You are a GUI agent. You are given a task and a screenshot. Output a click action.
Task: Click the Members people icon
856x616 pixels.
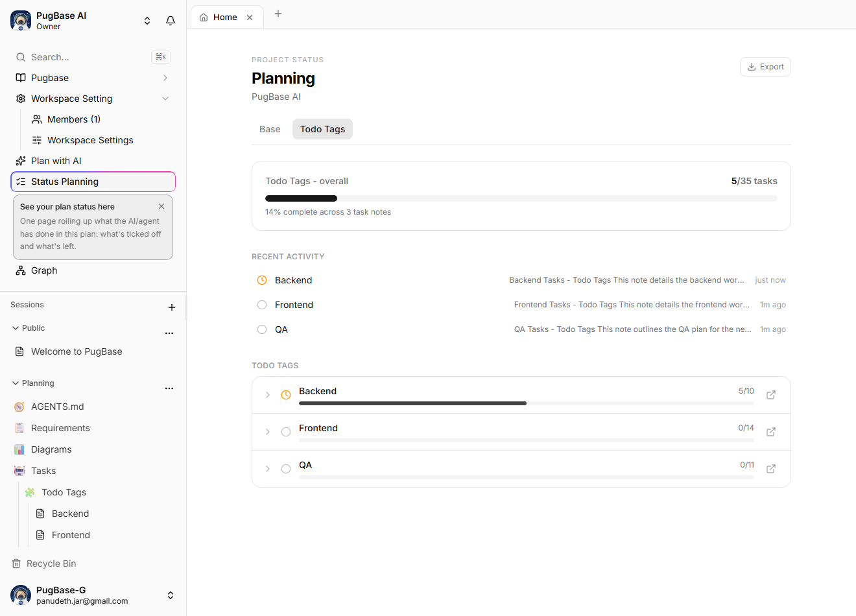(37, 119)
